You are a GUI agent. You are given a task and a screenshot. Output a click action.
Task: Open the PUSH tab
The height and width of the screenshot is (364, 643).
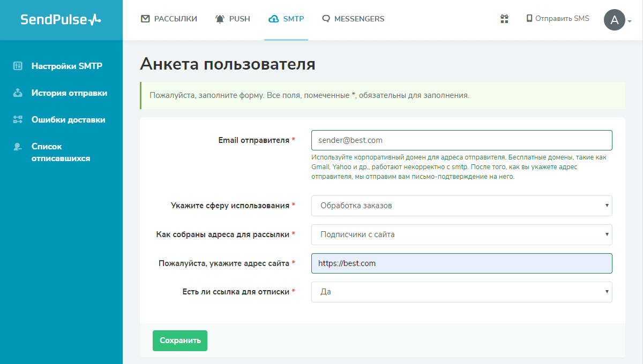(233, 19)
